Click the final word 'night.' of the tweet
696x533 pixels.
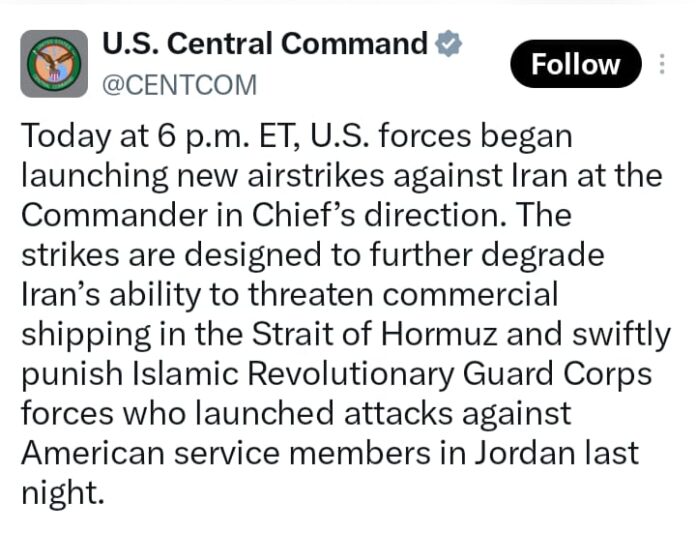(63, 494)
